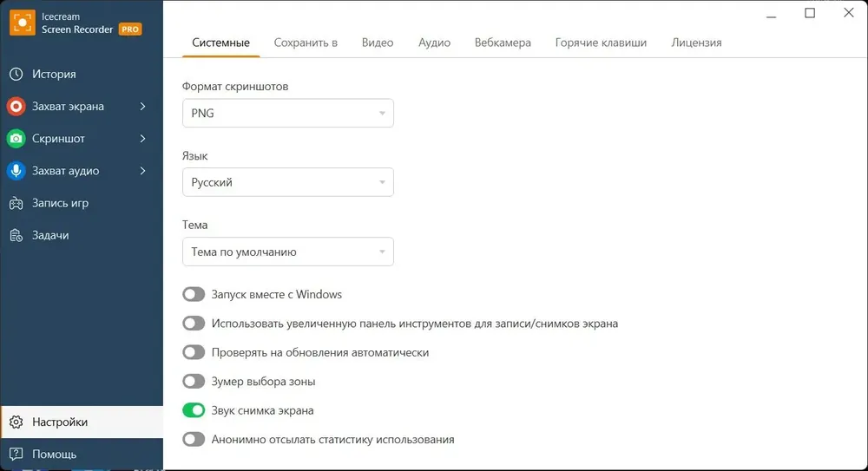Click the History clock icon in sidebar
Screen dimensions: 868x471
pos(16,75)
